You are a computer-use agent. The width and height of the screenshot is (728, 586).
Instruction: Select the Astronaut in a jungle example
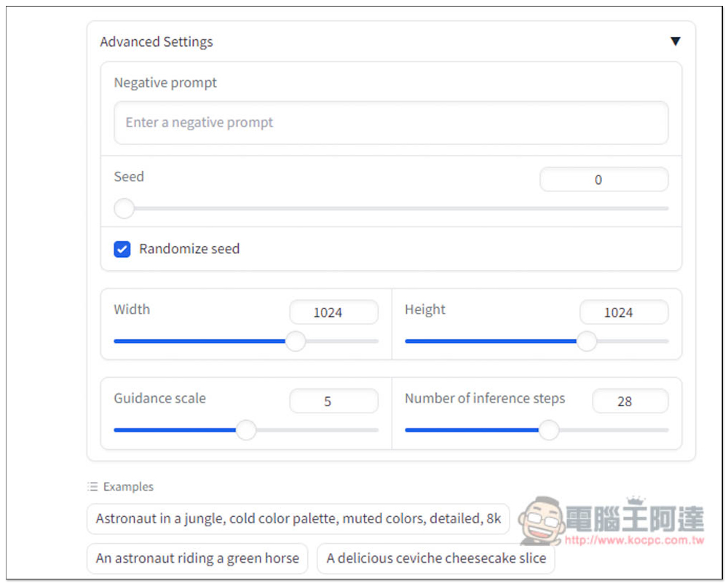pos(298,519)
